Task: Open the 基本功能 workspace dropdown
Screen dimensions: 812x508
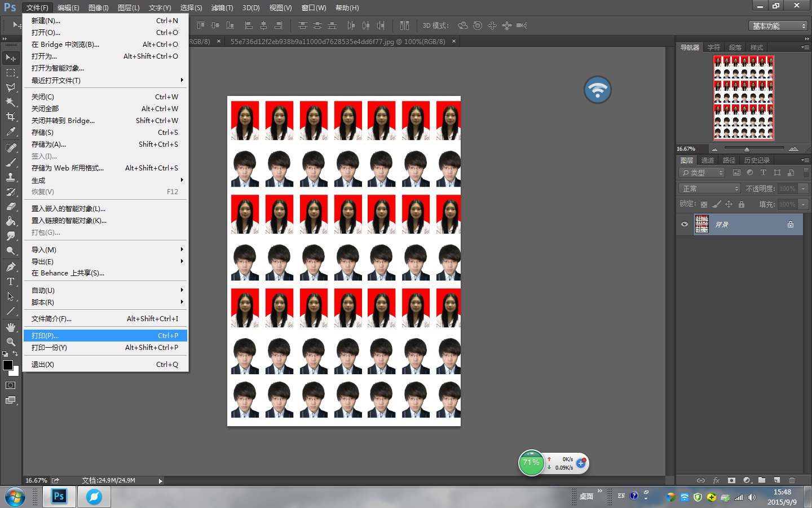Action: pos(779,26)
